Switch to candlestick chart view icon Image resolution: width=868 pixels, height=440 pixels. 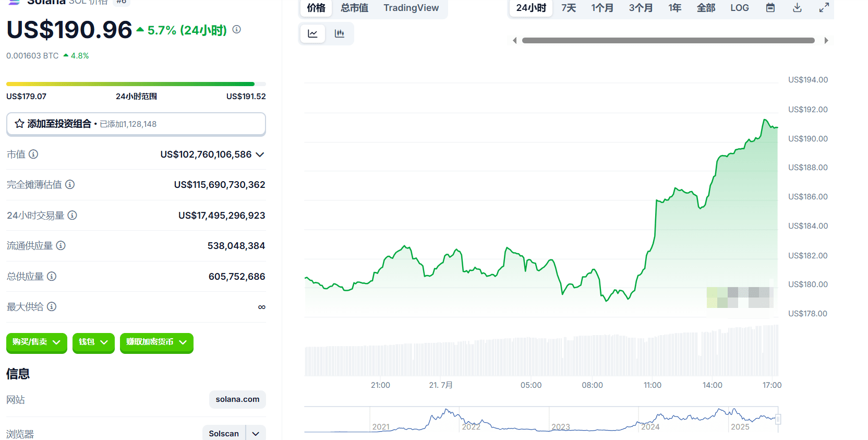point(340,34)
